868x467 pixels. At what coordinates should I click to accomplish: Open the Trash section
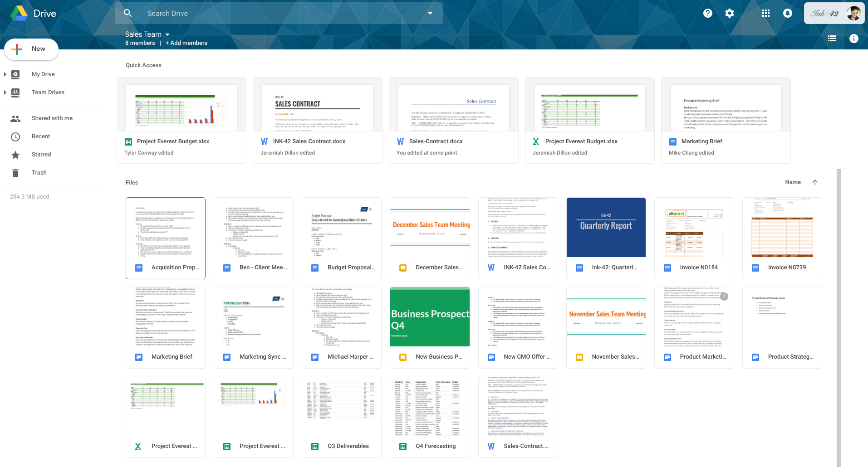39,172
